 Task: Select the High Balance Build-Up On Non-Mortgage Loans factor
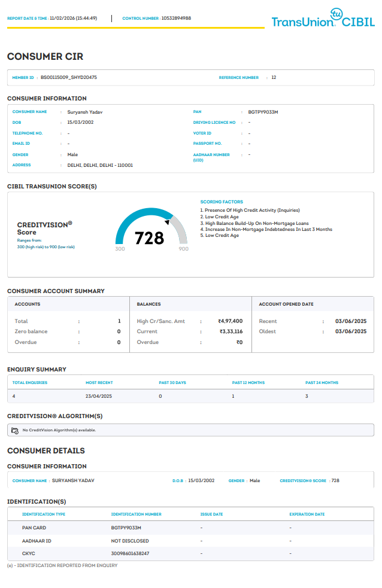[x=254, y=223]
